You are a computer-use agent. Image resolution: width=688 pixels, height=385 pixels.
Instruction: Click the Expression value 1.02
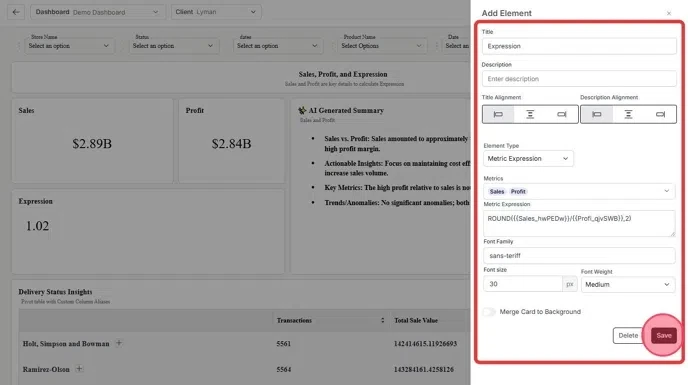(x=37, y=226)
